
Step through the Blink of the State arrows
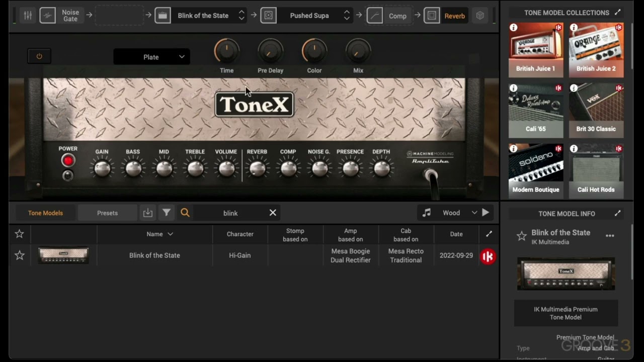click(242, 16)
